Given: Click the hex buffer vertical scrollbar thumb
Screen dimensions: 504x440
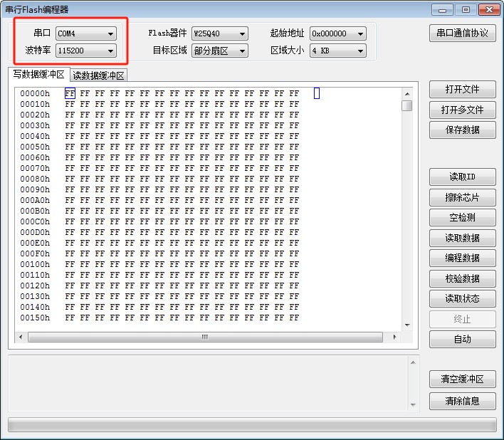Looking at the screenshot, I should (407, 105).
